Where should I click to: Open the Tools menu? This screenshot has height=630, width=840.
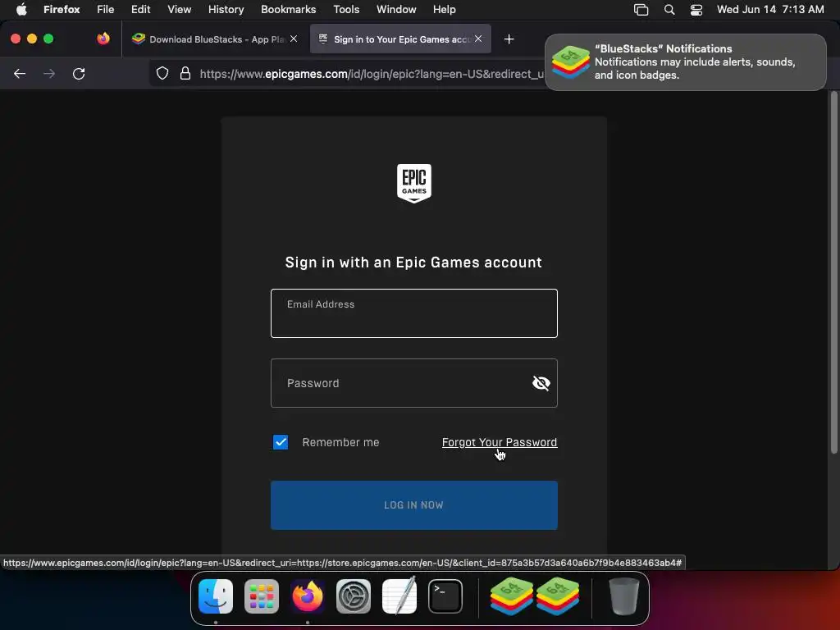click(x=346, y=9)
